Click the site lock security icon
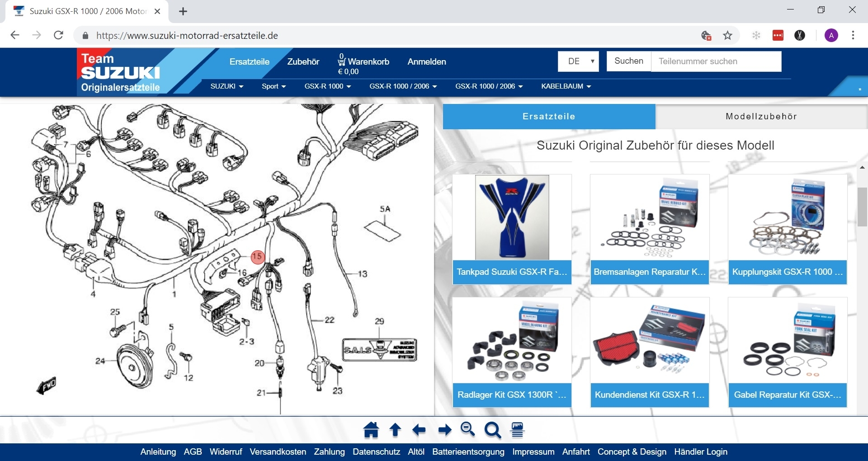Screen dimensions: 868x461 (x=85, y=36)
